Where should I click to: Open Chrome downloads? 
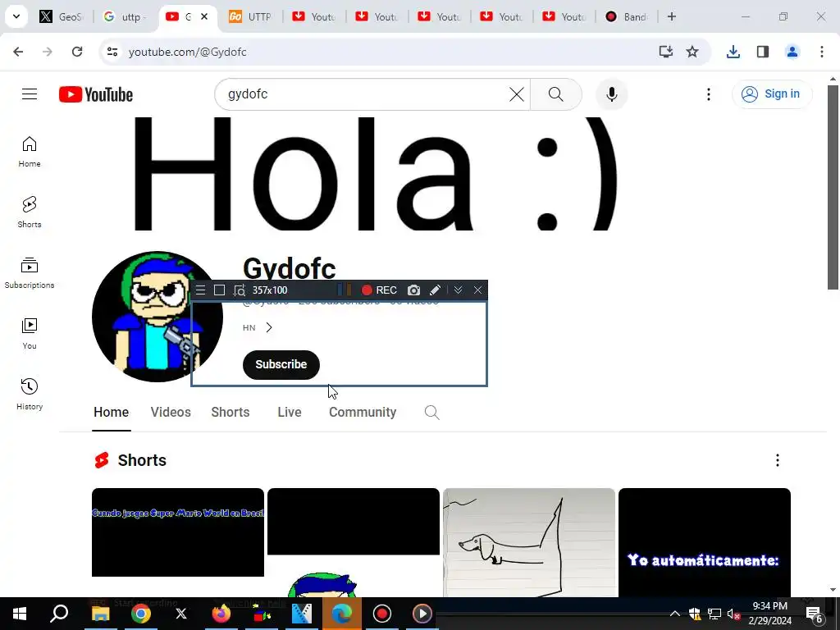(733, 52)
